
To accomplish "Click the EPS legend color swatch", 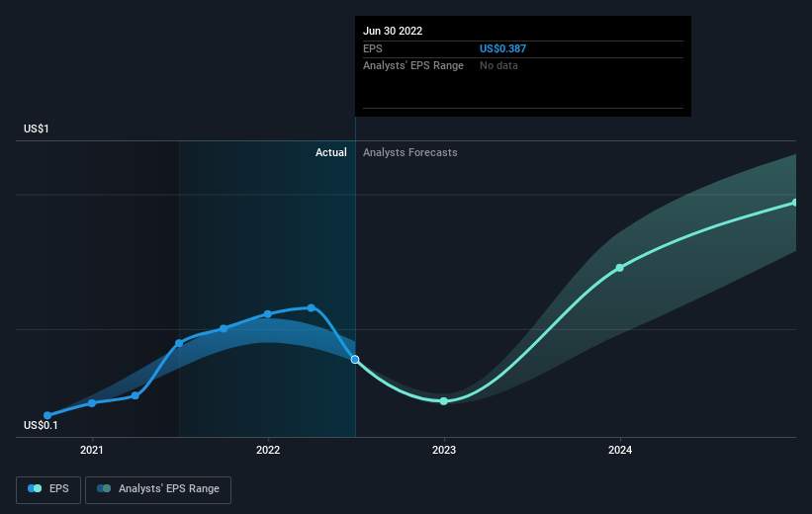I will (x=35, y=488).
